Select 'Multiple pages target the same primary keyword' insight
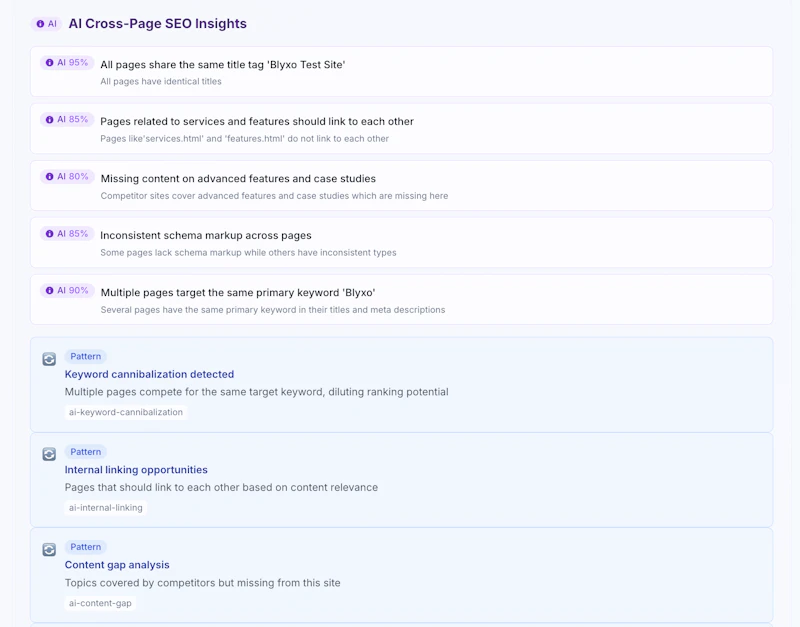Image resolution: width=800 pixels, height=627 pixels. [402, 299]
